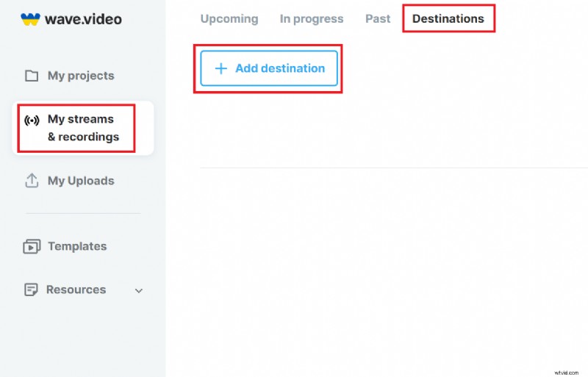Open the My projects section label
This screenshot has height=377, width=588.
click(x=81, y=76)
